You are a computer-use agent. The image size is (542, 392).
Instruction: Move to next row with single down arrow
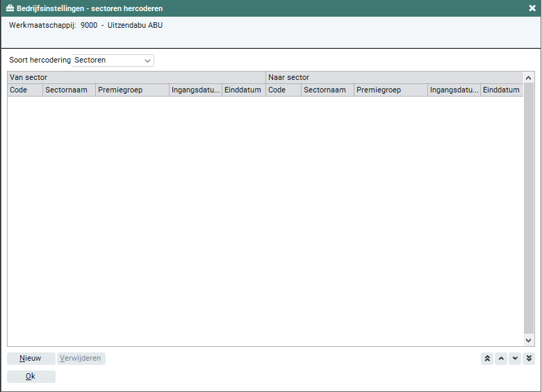pos(515,359)
